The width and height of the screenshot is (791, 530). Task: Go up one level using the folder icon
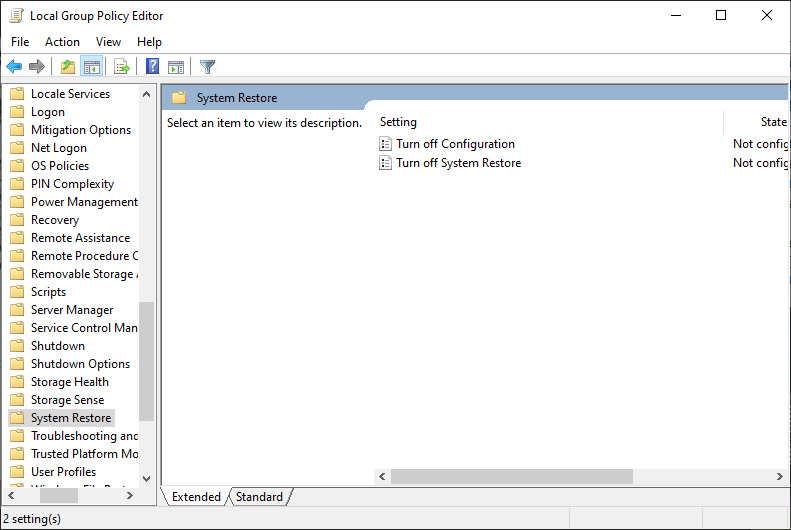pos(67,67)
